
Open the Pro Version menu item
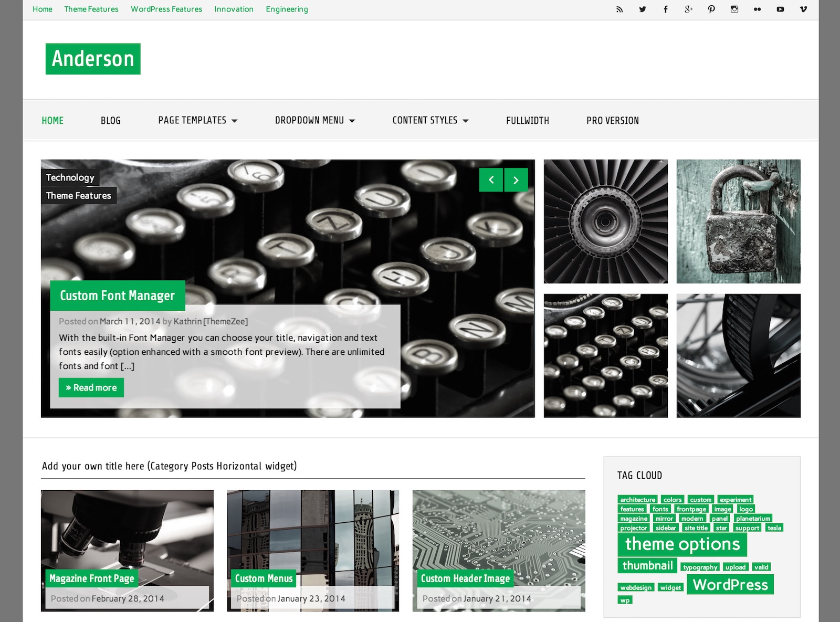612,121
